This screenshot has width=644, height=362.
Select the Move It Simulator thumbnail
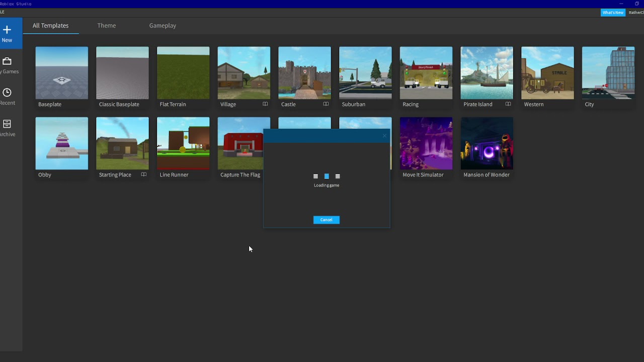426,143
